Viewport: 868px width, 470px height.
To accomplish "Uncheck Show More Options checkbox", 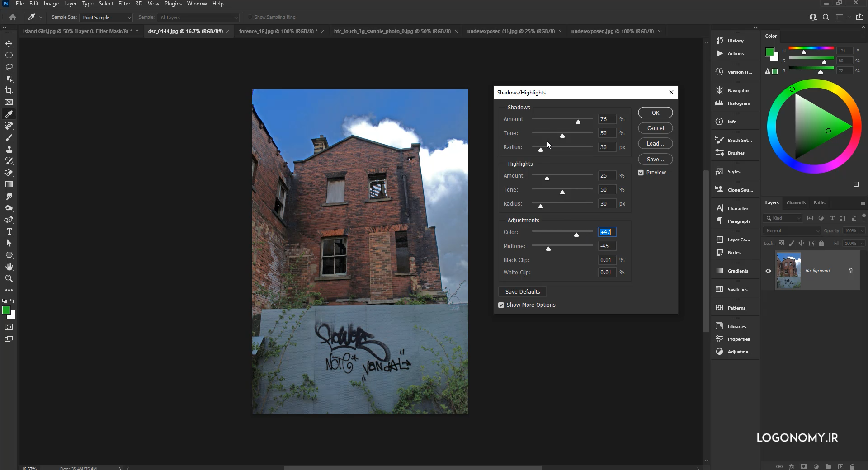I will point(501,305).
